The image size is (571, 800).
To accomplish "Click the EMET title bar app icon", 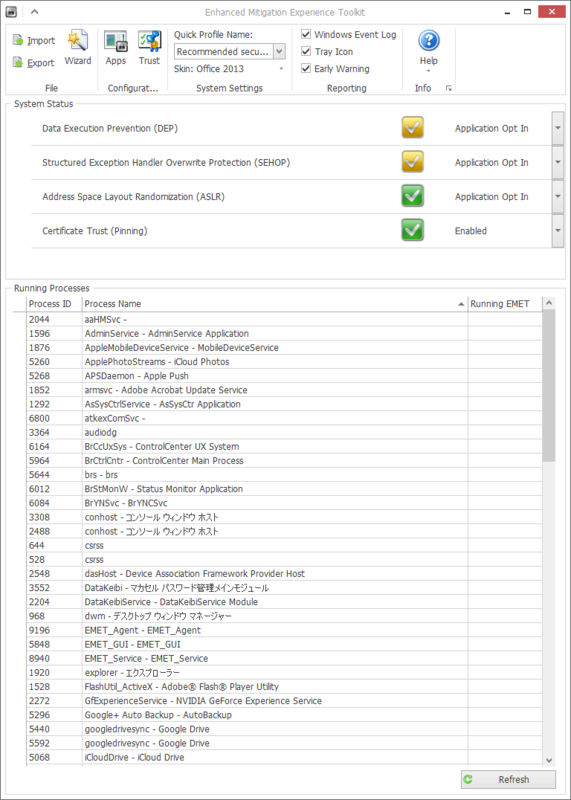I will [11, 12].
